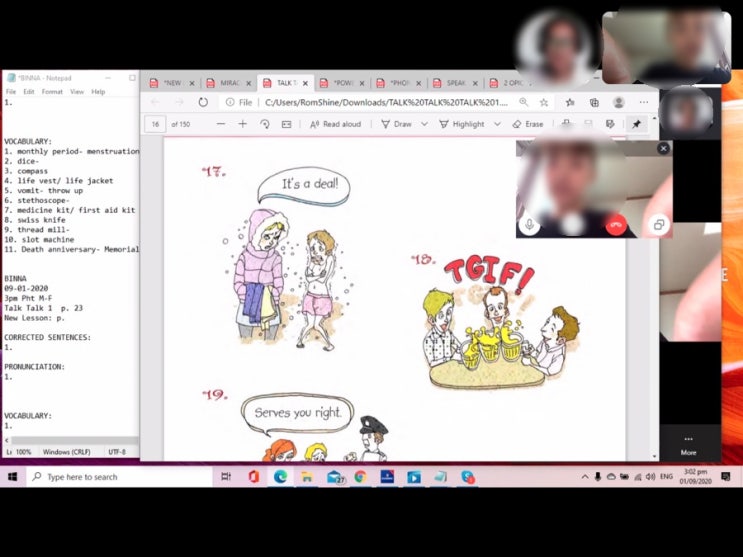Screen dimensions: 743x557
Task: Toggle the Pin toolbar icon
Action: pyautogui.click(x=636, y=124)
